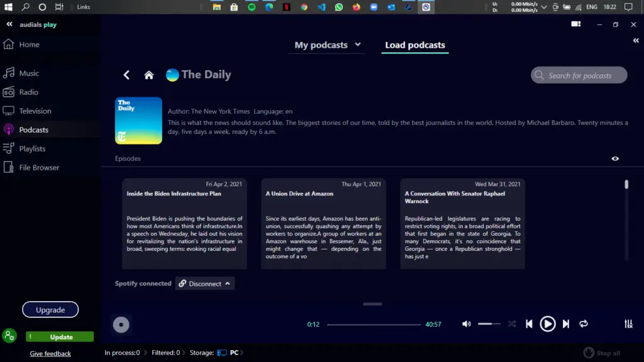Open the Give feedback link
This screenshot has height=362, width=644.
tap(50, 353)
